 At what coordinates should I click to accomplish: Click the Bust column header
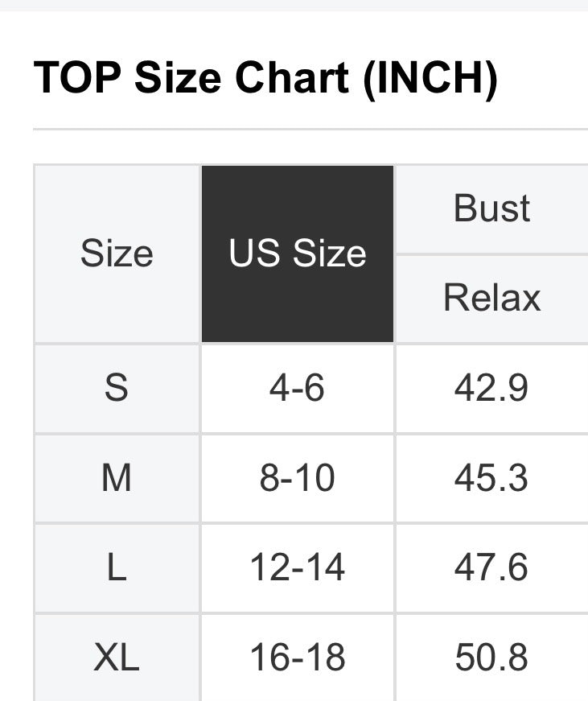[x=491, y=208]
